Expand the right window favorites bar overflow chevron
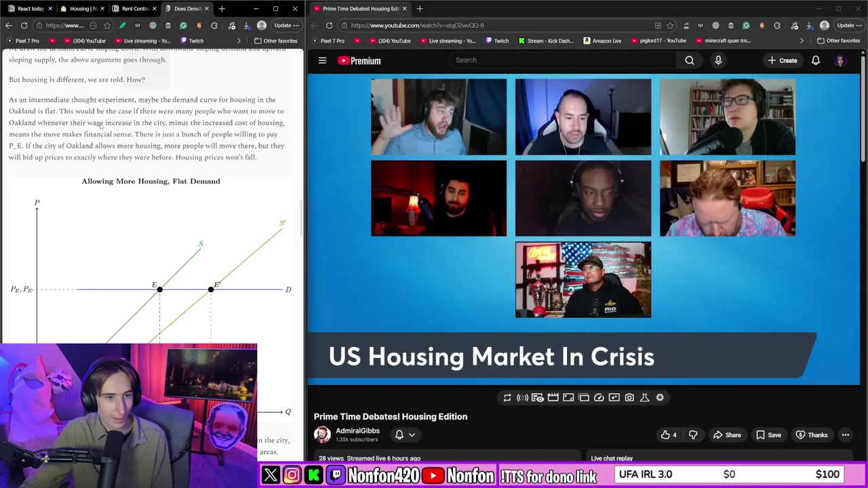 pyautogui.click(x=802, y=41)
